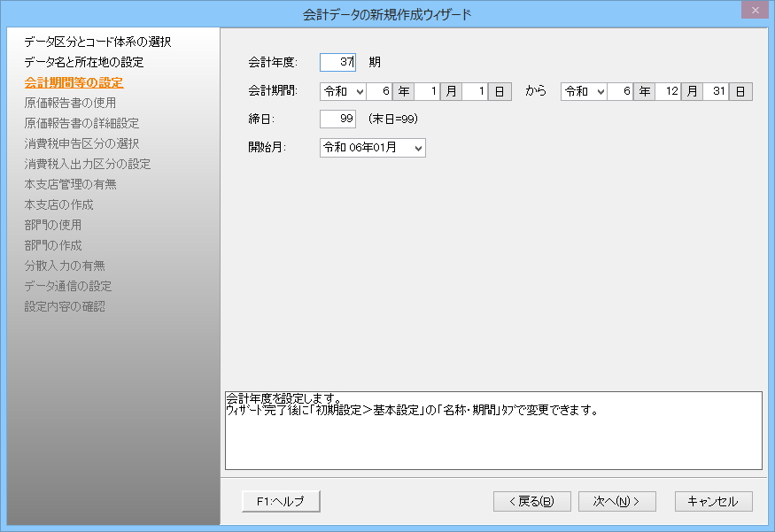Screen dimensions: 775x532
Task: Close the wizard window with X
Action: pyautogui.click(x=755, y=10)
